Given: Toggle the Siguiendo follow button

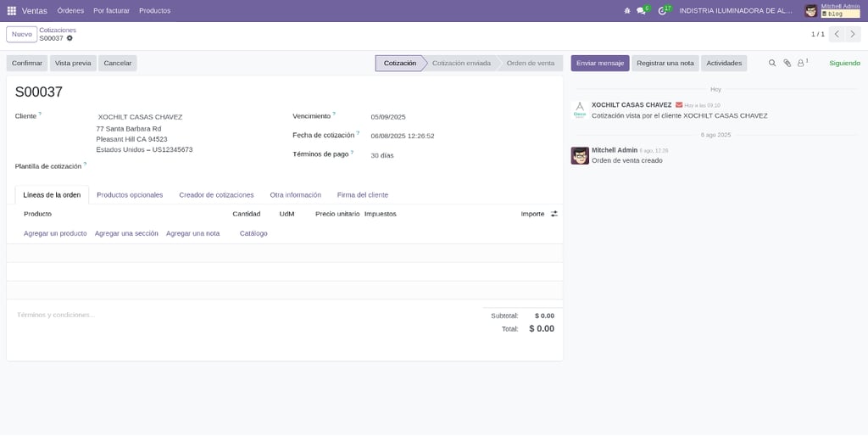Looking at the screenshot, I should point(845,63).
